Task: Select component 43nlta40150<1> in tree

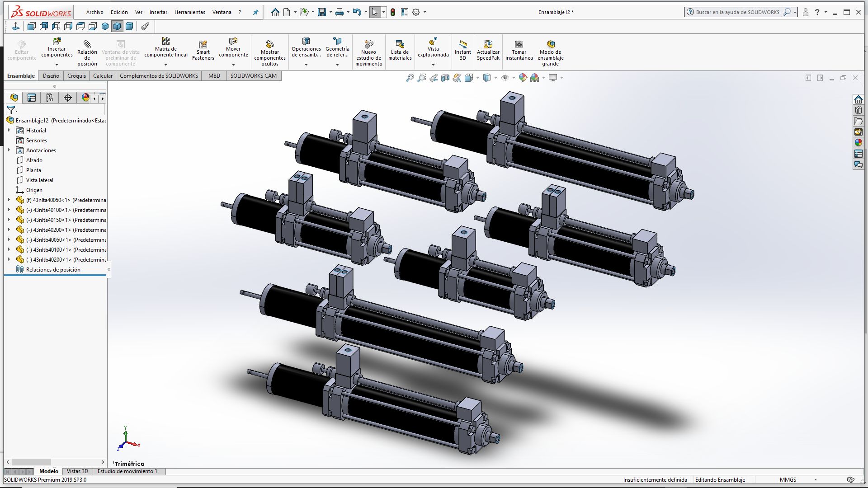Action: point(61,220)
